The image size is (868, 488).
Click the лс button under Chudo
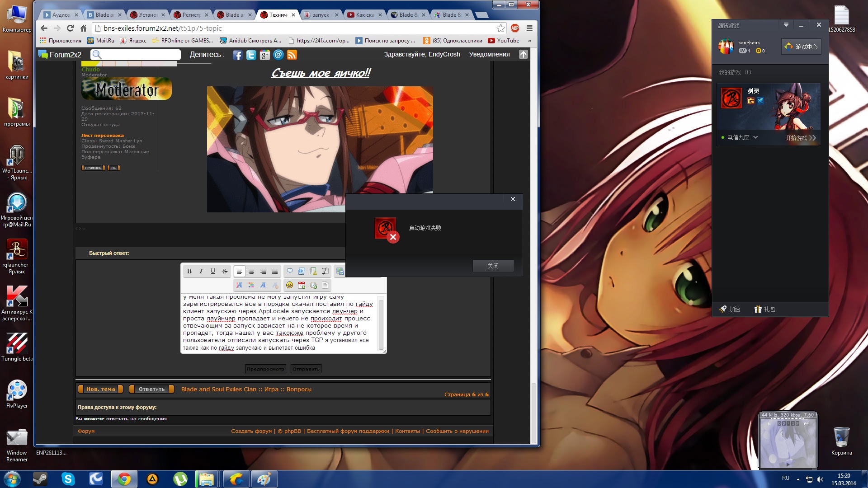point(114,168)
